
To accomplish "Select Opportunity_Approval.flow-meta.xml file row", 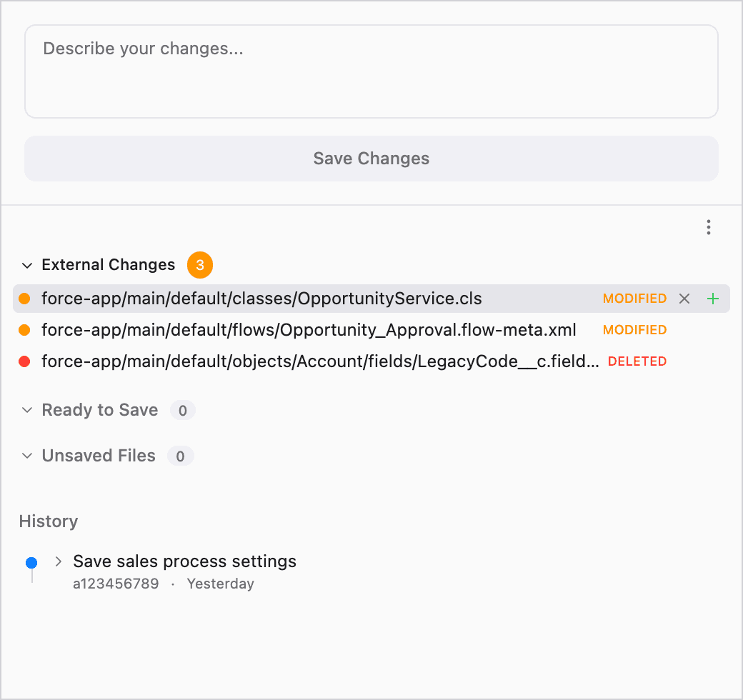I will 371,329.
